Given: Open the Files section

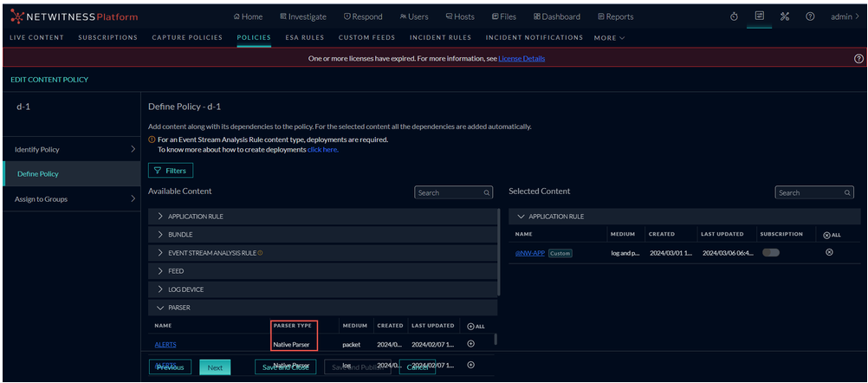Looking at the screenshot, I should pyautogui.click(x=504, y=16).
